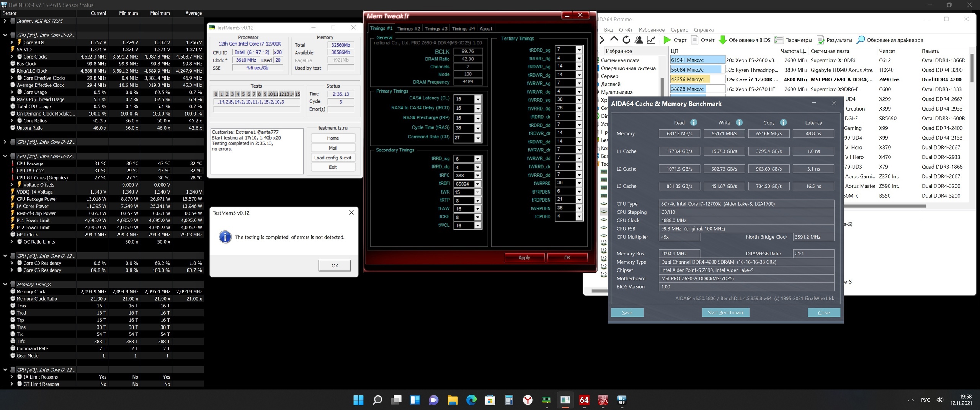Click the AIDA64 up-level arrow icon
This screenshot has height=410, width=980.
pos(614,39)
